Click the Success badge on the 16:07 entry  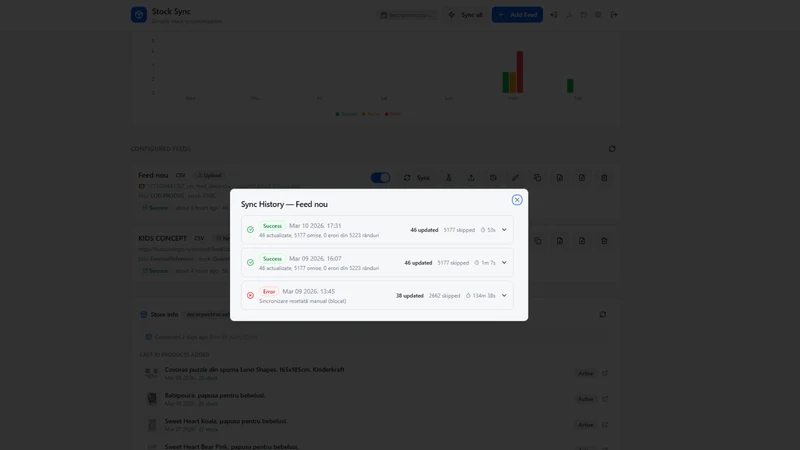[x=272, y=259]
